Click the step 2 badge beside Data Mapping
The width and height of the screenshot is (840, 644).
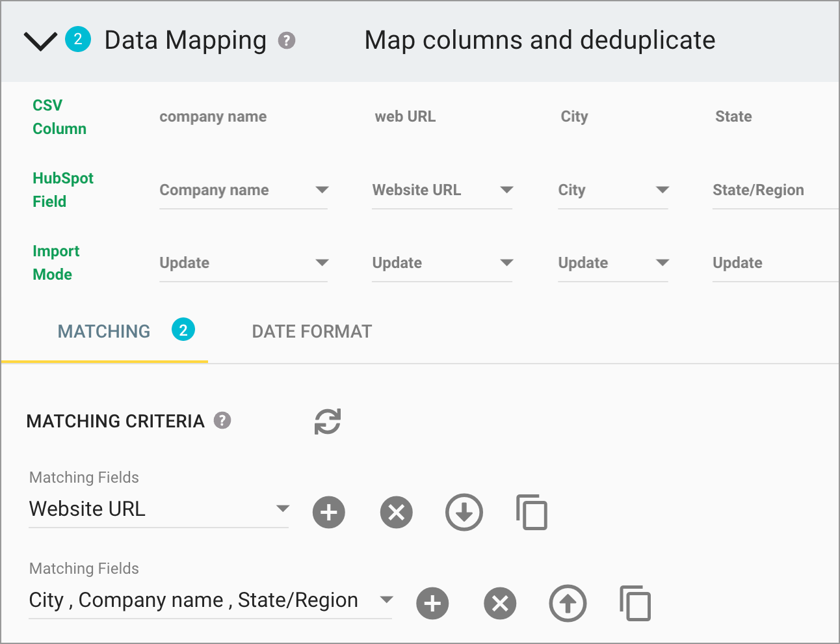78,40
